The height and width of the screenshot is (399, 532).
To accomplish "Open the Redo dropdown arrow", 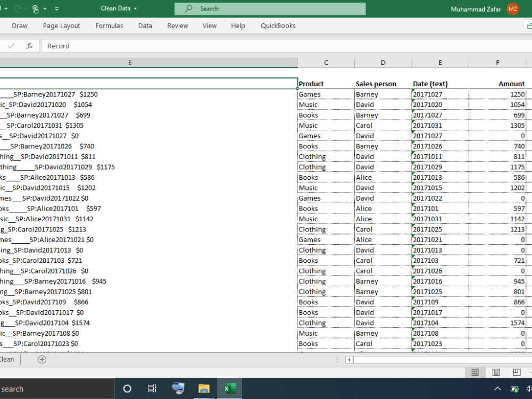I will [26, 9].
